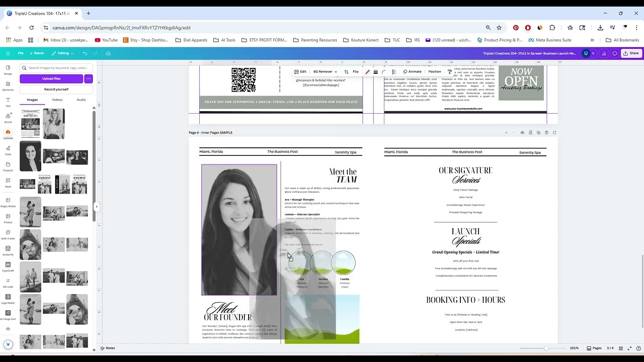Open the Editing mode dropdown
Image resolution: width=644 pixels, height=362 pixels.
(63, 53)
